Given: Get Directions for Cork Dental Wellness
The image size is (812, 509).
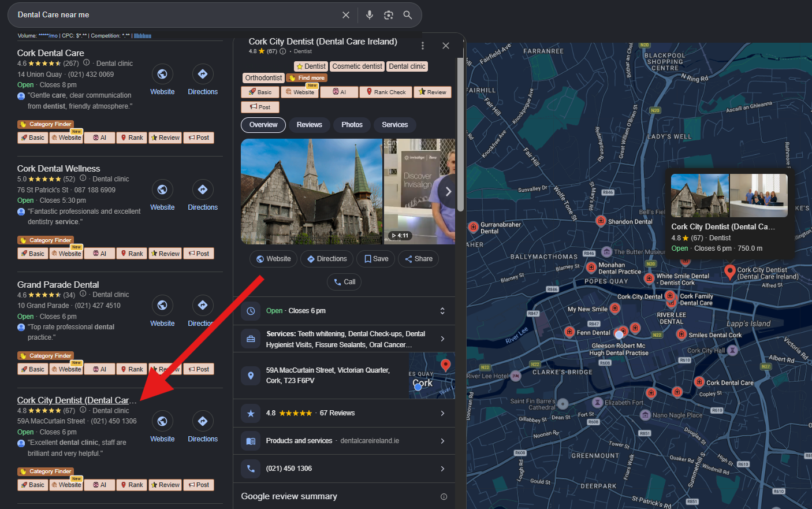Looking at the screenshot, I should point(203,190).
